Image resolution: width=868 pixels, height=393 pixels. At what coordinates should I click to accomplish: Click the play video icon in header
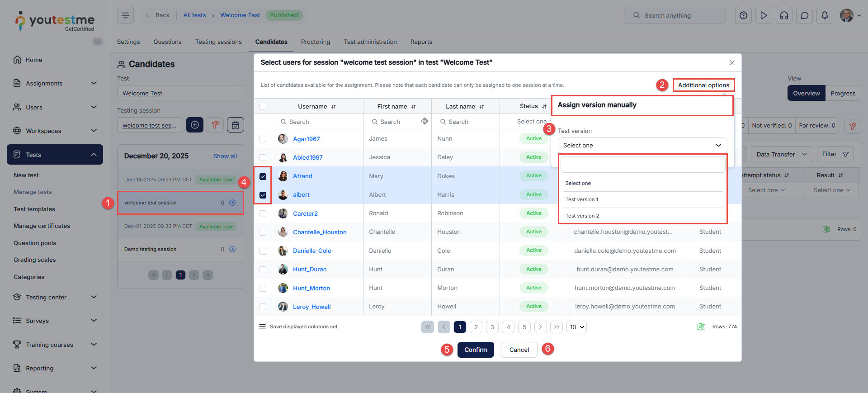[764, 15]
